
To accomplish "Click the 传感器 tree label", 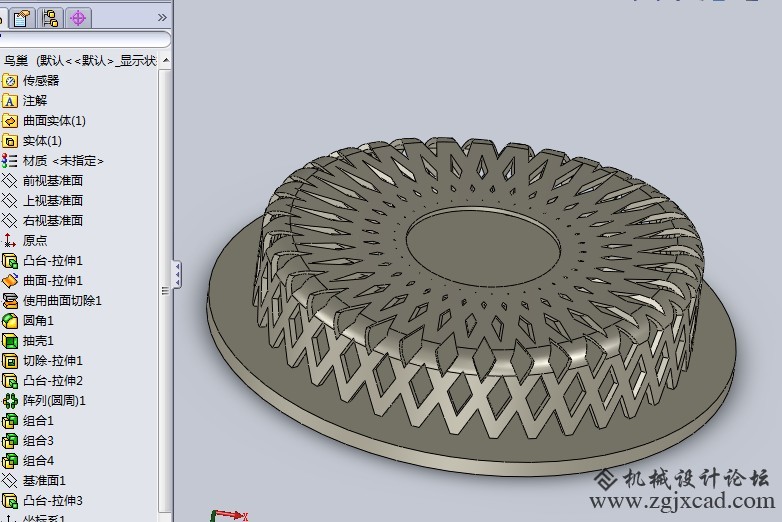I will tap(41, 81).
